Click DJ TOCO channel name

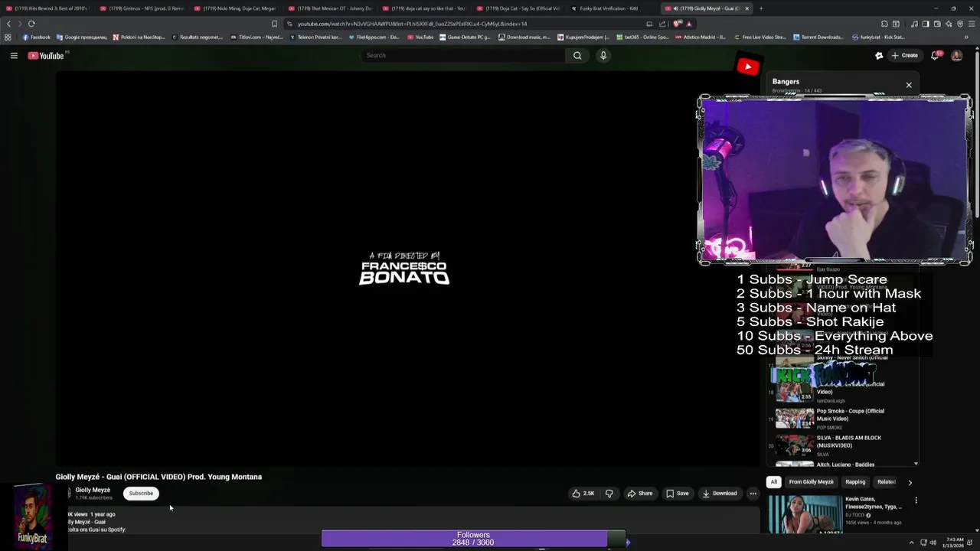click(x=854, y=515)
